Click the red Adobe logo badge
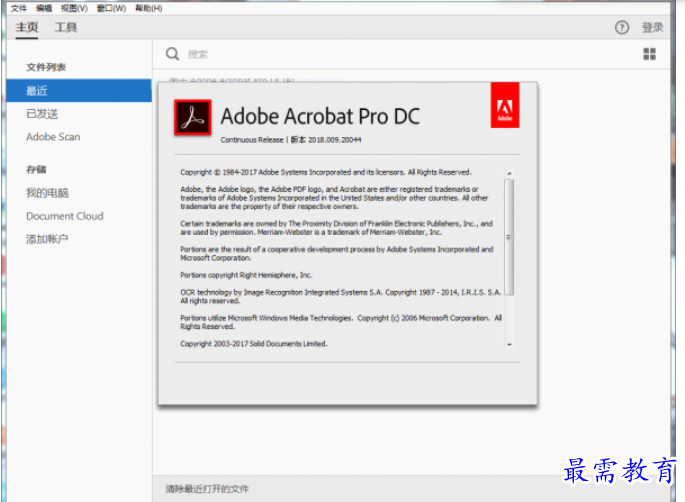685x502 pixels. 505,105
